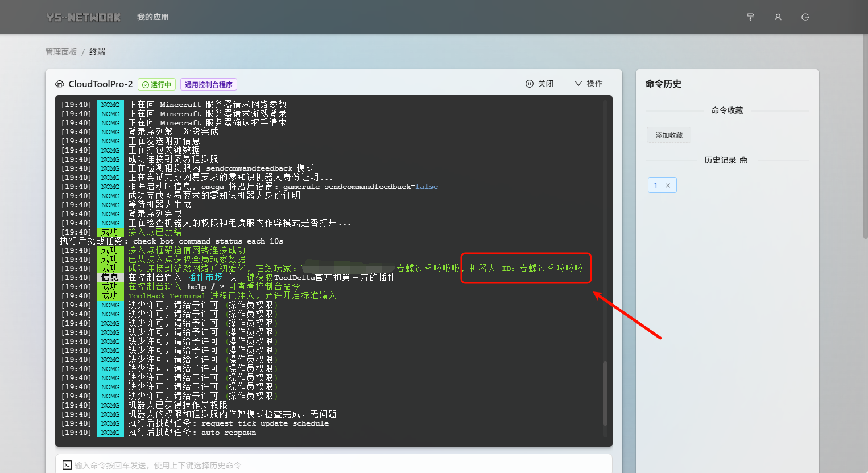Click into the command input field

pos(336,465)
